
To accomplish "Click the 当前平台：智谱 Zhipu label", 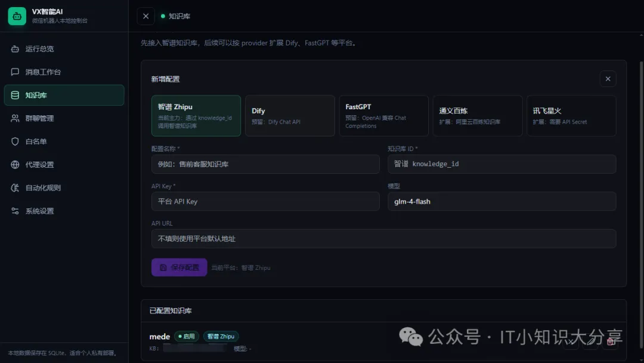I will (241, 267).
